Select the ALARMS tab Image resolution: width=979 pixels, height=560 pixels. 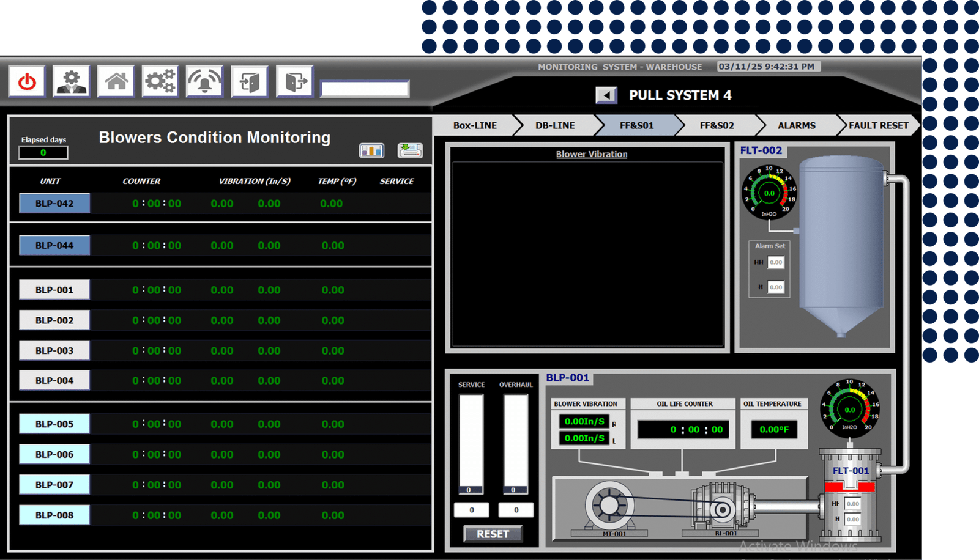[796, 125]
